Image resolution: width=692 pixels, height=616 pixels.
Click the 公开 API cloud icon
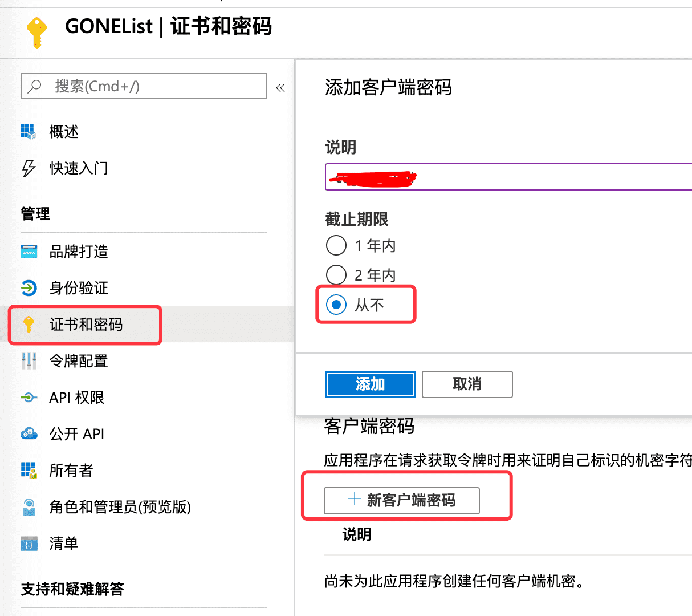[29, 434]
